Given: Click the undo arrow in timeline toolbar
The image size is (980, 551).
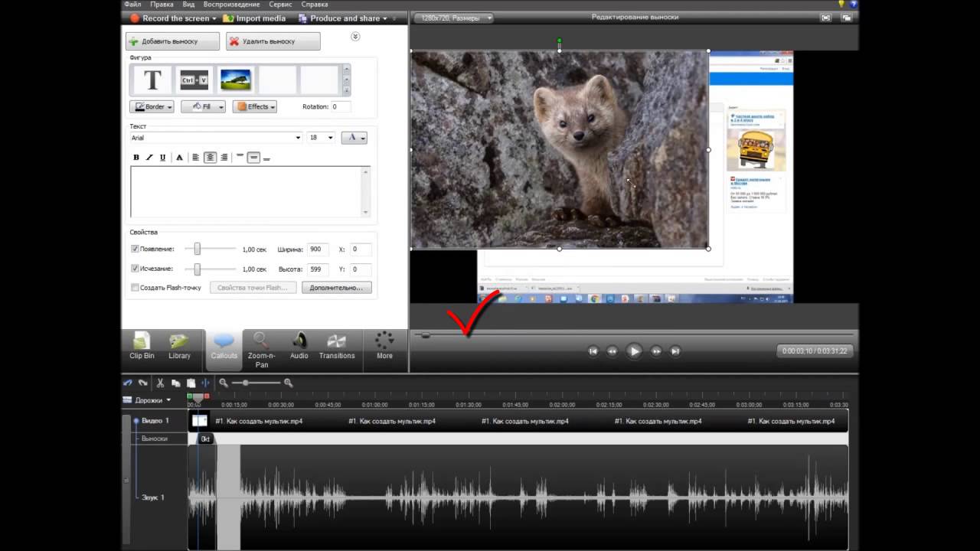Looking at the screenshot, I should point(128,383).
